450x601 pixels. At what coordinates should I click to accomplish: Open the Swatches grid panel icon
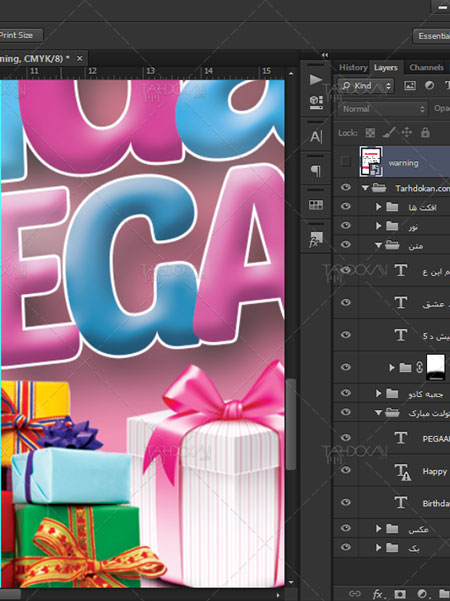click(315, 205)
